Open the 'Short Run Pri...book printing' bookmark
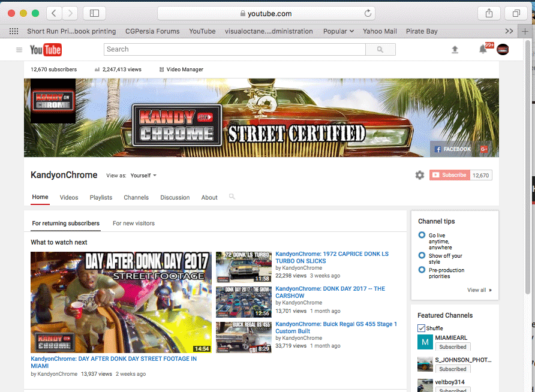Screen dimensions: 535x392 [x=71, y=31]
